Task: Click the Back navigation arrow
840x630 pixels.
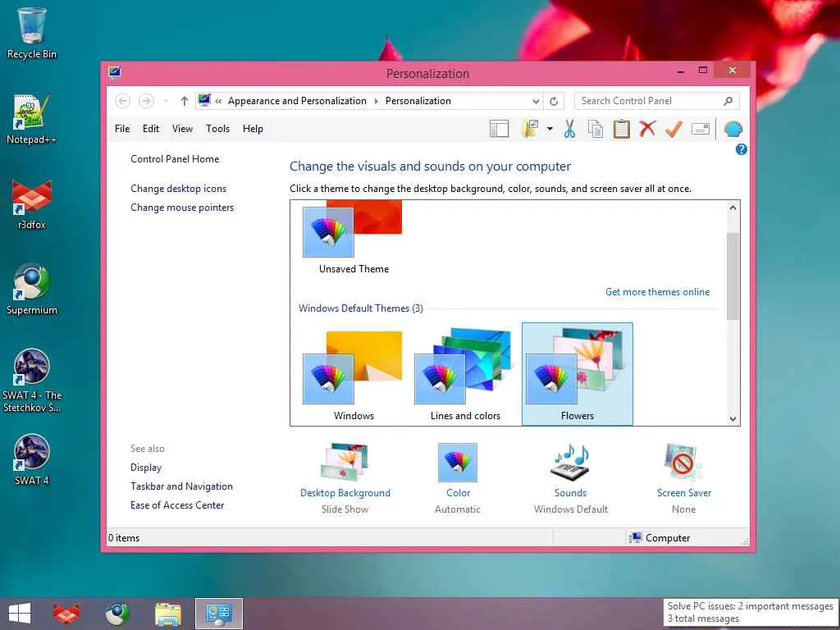Action: point(123,101)
